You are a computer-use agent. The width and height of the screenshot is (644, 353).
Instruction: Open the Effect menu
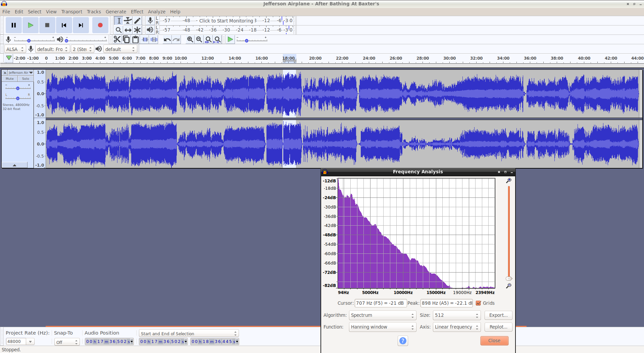tap(137, 12)
